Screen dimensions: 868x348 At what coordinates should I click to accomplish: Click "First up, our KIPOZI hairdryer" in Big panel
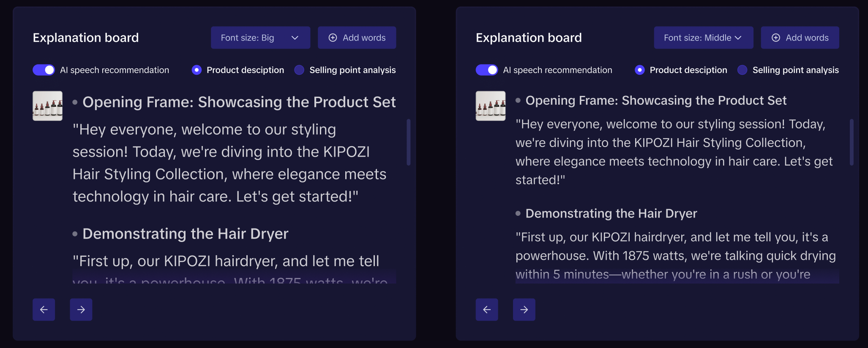230,268
